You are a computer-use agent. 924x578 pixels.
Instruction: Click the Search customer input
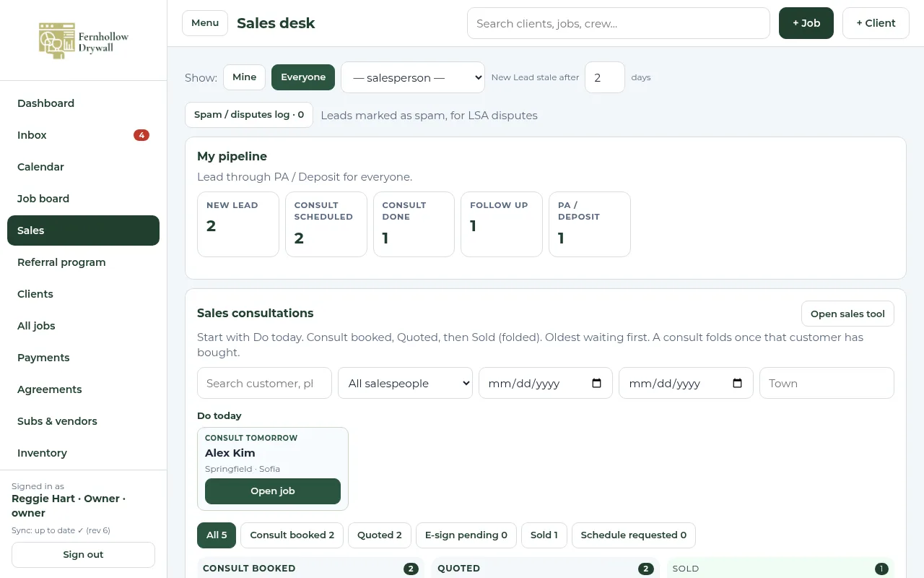coord(264,383)
